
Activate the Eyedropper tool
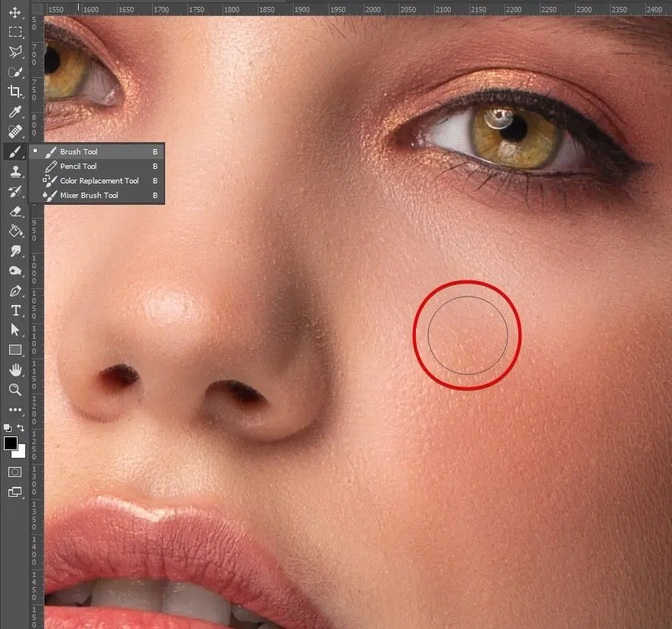[x=15, y=112]
